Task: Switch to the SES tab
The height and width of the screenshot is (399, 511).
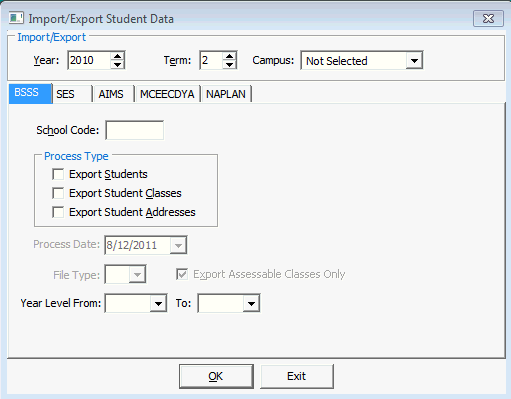Action: coord(72,94)
